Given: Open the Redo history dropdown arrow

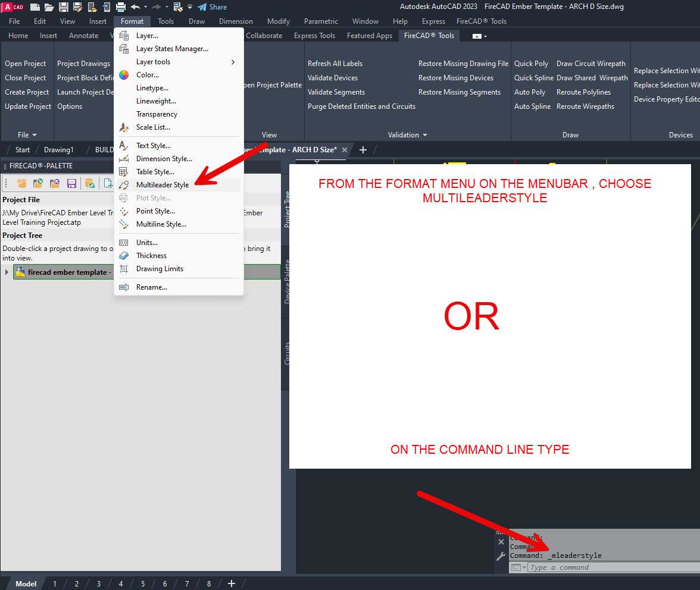Looking at the screenshot, I should 167,7.
